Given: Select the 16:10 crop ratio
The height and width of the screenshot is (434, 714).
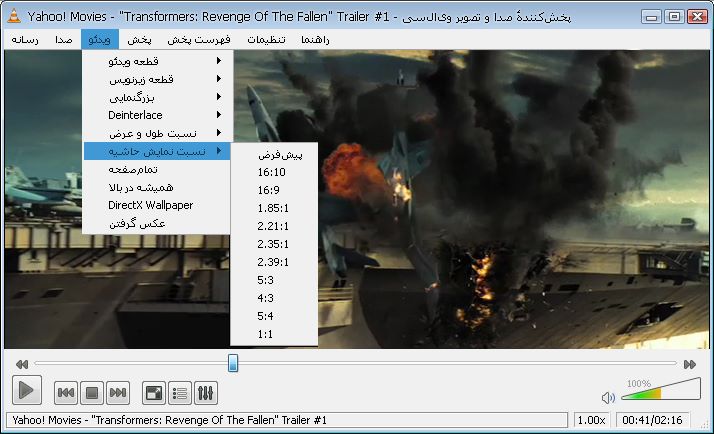Looking at the screenshot, I should [x=274, y=172].
